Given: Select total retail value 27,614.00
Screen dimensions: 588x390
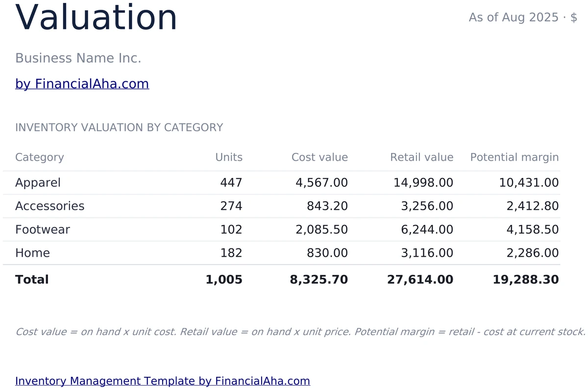Looking at the screenshot, I should 420,280.
